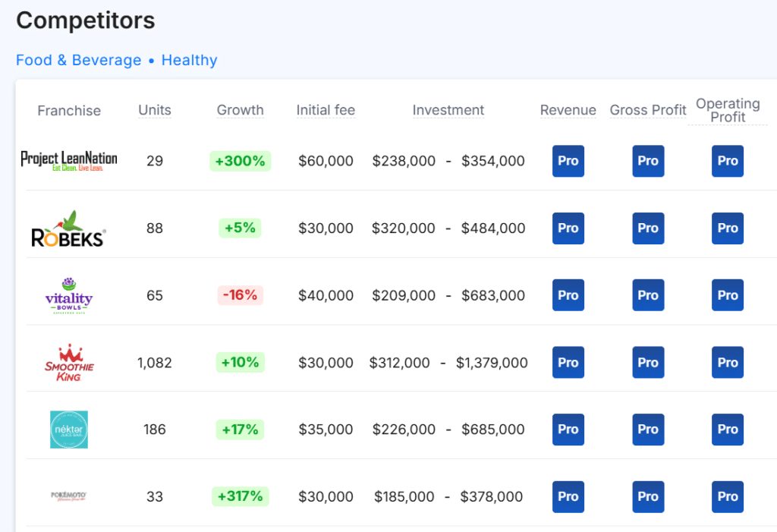The height and width of the screenshot is (532, 777).
Task: Click Pro Revenue badge in Robeks row
Action: coord(568,228)
